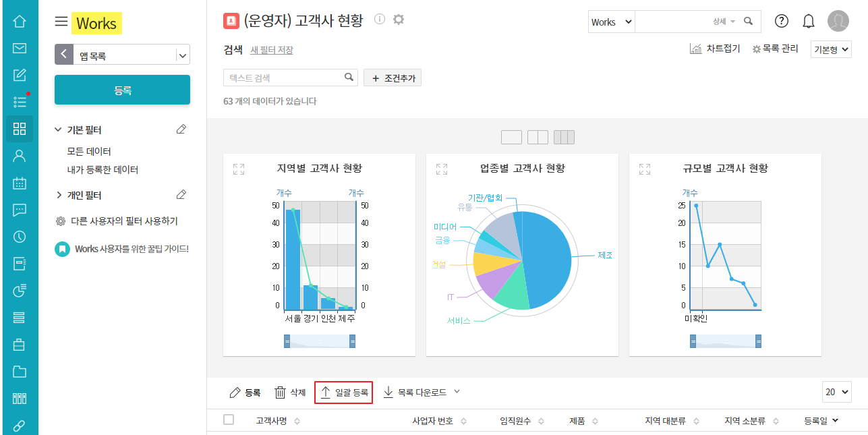Switch to three-column chart layout

564,138
